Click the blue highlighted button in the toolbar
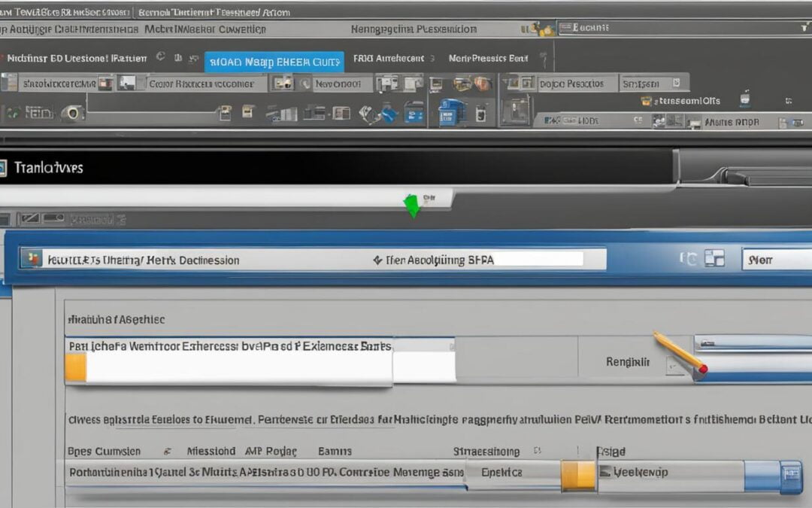Viewport: 812px width, 508px height. (274, 62)
